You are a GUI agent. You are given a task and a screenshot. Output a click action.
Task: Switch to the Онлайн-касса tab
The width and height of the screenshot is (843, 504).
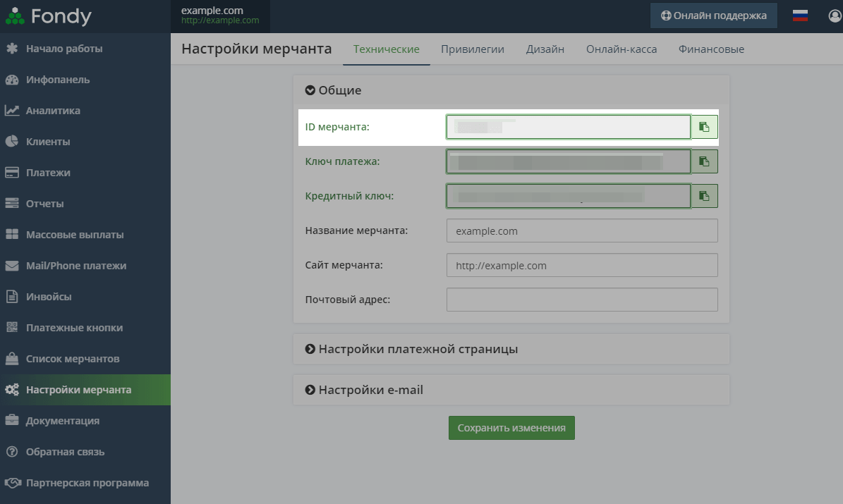click(621, 49)
